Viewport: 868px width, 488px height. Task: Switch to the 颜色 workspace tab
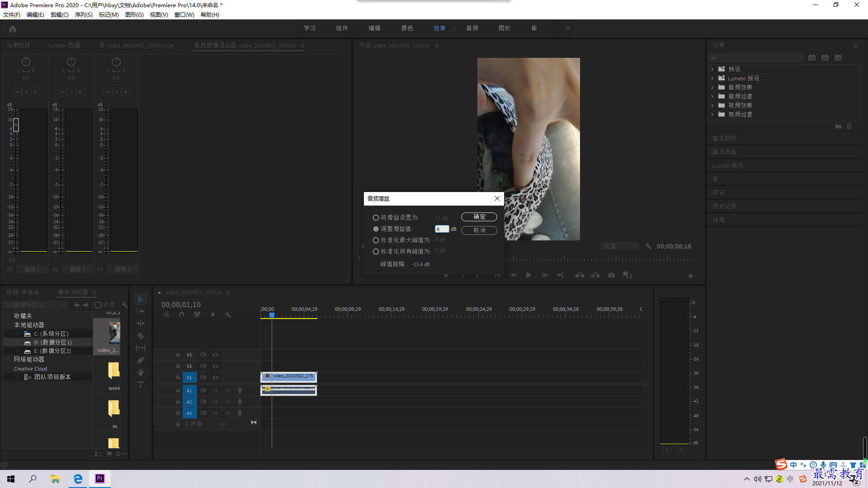(407, 28)
